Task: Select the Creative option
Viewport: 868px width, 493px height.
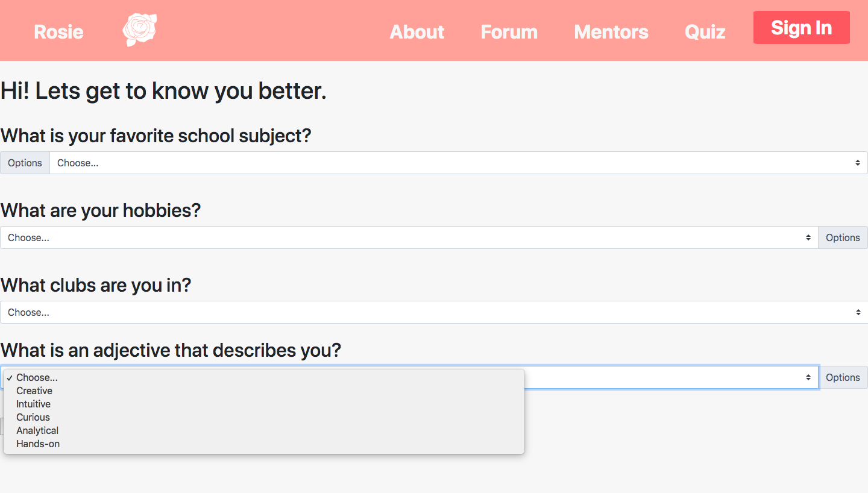Action: point(34,391)
